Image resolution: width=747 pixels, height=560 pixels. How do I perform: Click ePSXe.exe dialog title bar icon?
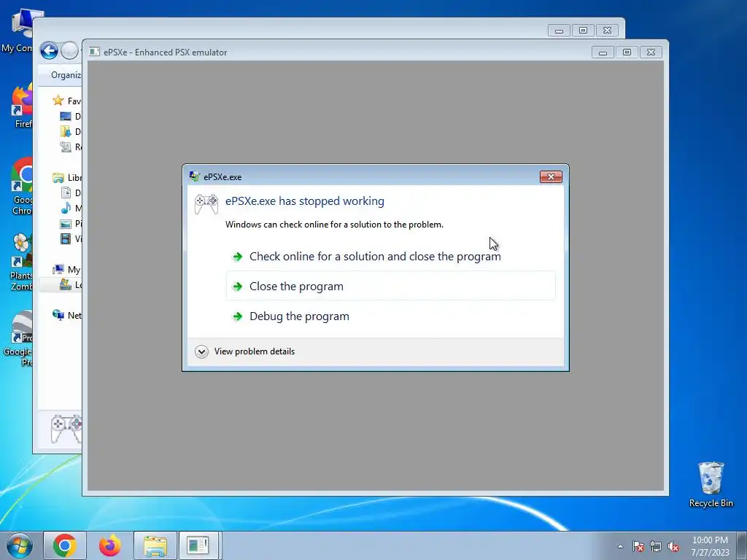click(194, 176)
